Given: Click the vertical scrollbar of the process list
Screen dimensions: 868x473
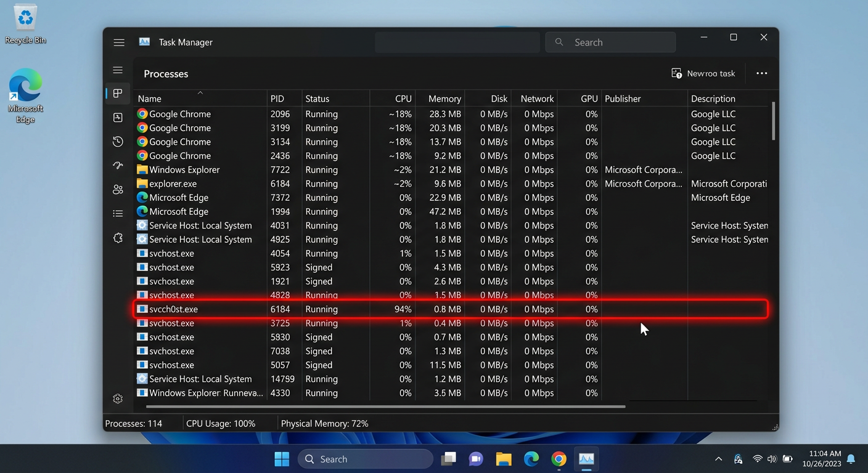Looking at the screenshot, I should [773, 122].
